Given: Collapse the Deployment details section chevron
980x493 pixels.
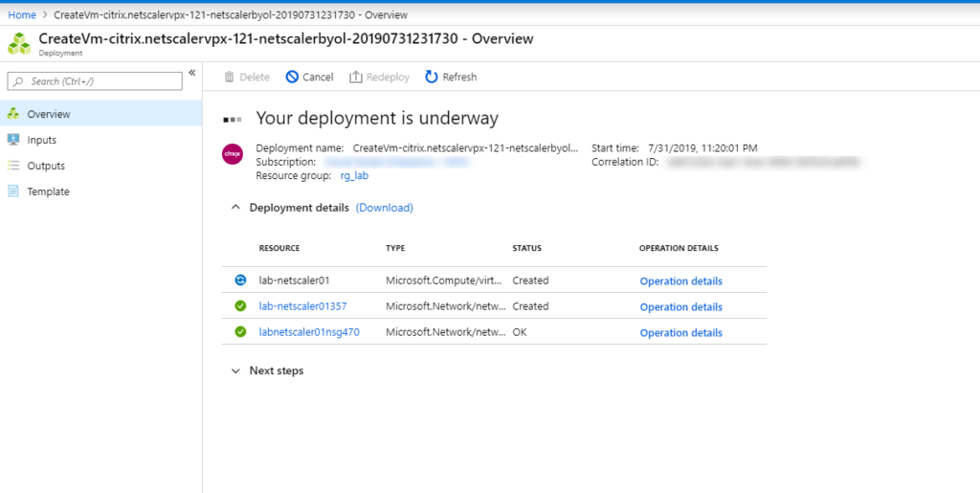Looking at the screenshot, I should click(x=235, y=208).
